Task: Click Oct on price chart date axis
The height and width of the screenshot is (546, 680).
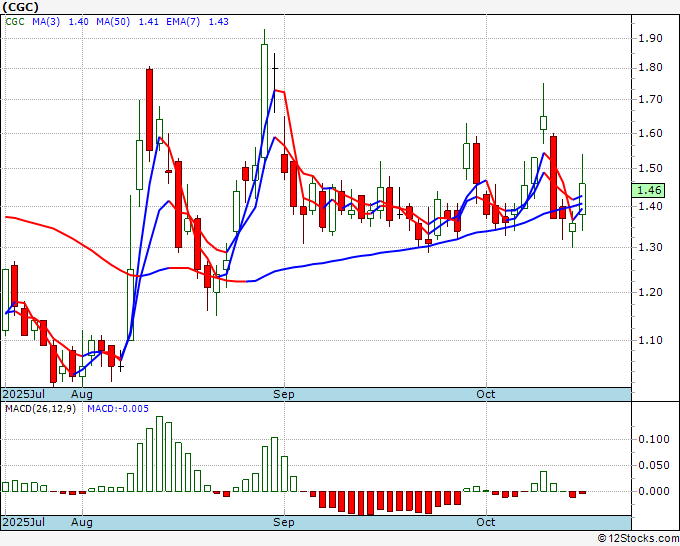Action: point(485,394)
